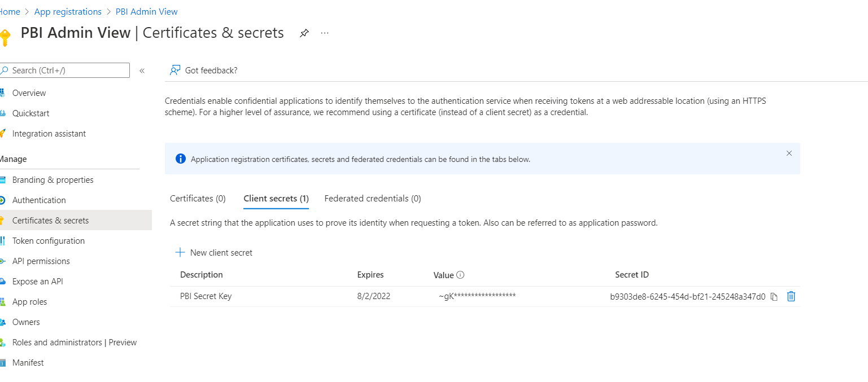Click the Roles and administrators icon
This screenshot has width=868, height=382.
[3, 343]
